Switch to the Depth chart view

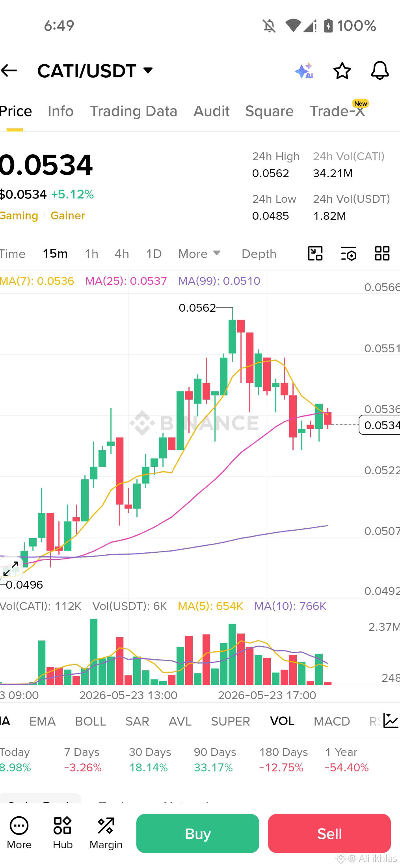[x=259, y=254]
